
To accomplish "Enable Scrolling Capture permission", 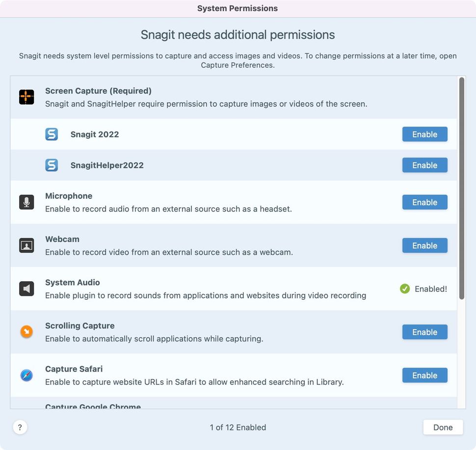I will [x=424, y=332].
